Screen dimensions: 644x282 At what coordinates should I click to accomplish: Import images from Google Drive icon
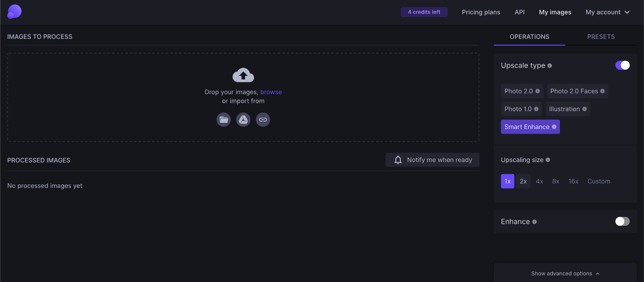(x=243, y=120)
